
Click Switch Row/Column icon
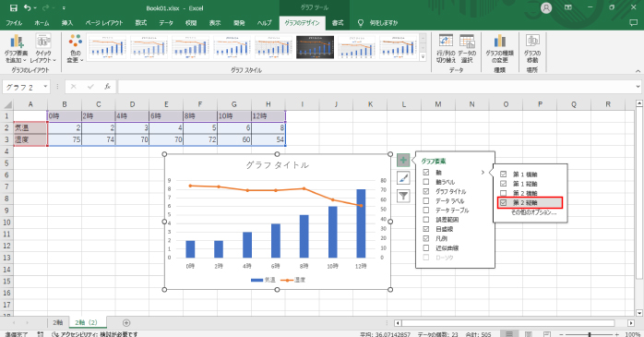446,48
